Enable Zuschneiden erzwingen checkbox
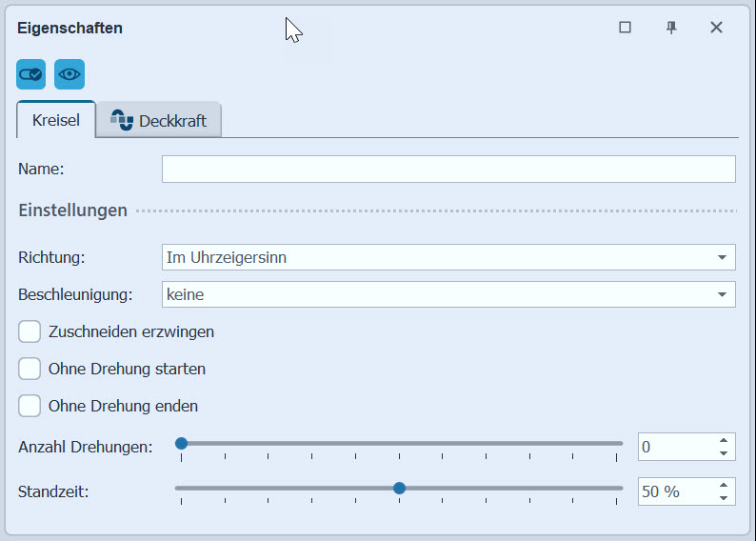The height and width of the screenshot is (541, 756). tap(30, 332)
